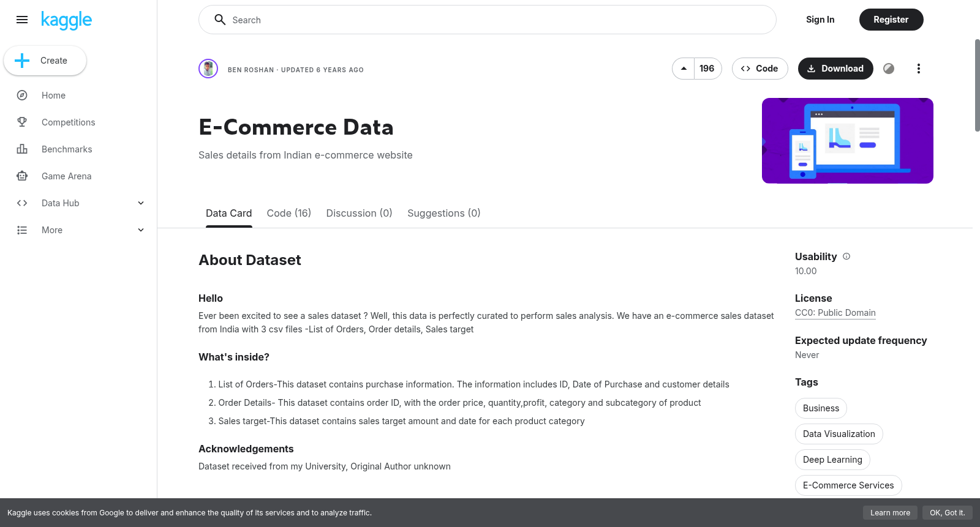980x527 pixels.
Task: Open Home via compass icon
Action: tap(22, 95)
